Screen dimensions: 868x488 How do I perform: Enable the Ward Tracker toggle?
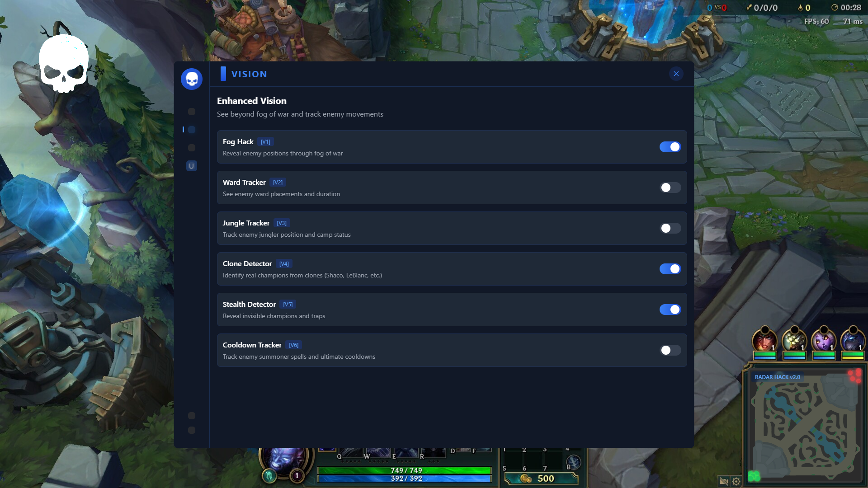click(x=670, y=188)
